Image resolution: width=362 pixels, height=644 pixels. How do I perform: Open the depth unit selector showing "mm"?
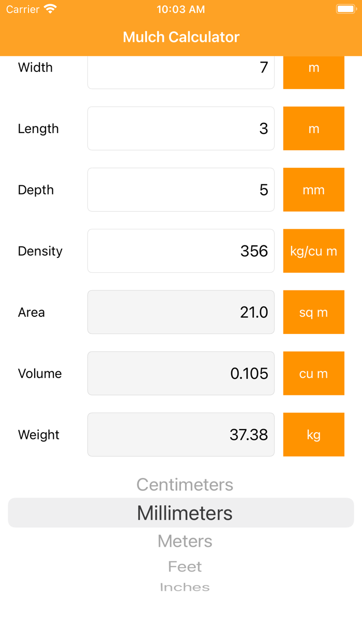[x=313, y=189]
